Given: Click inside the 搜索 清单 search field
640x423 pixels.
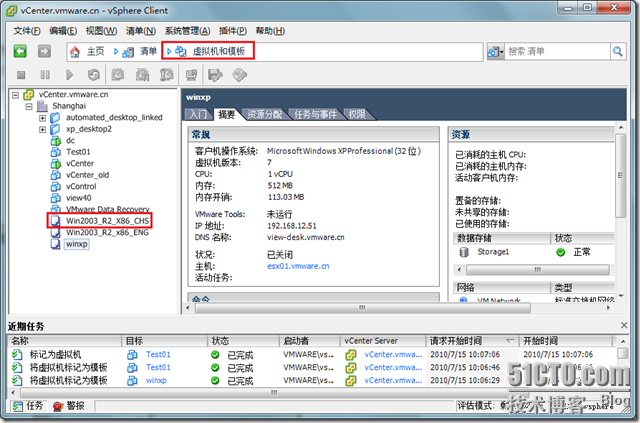Looking at the screenshot, I should click(558, 51).
